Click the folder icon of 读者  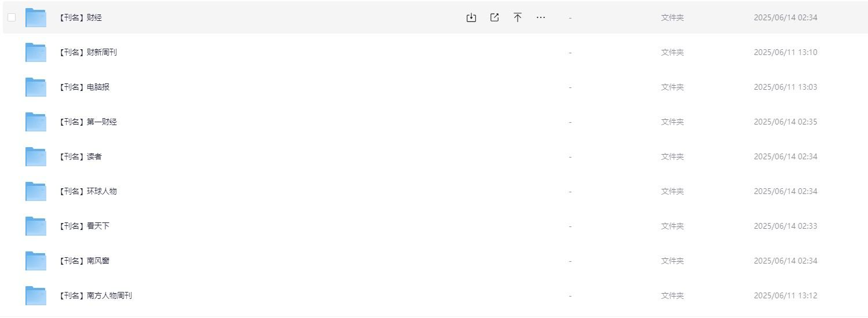(36, 156)
